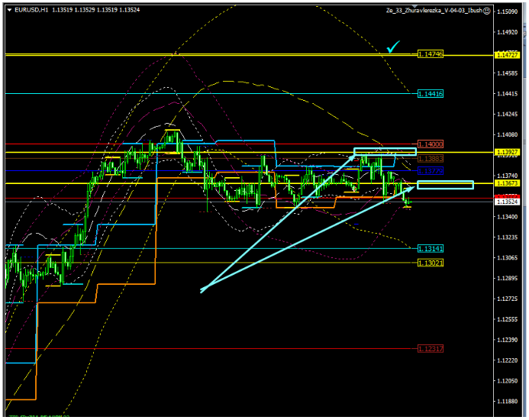Click the yellow 1.13673 price-axis tag

(x=508, y=184)
